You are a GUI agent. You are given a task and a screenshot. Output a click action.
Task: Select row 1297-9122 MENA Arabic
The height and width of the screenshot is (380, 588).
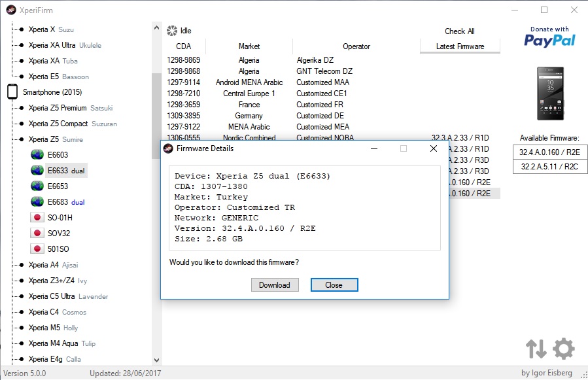[x=333, y=127]
